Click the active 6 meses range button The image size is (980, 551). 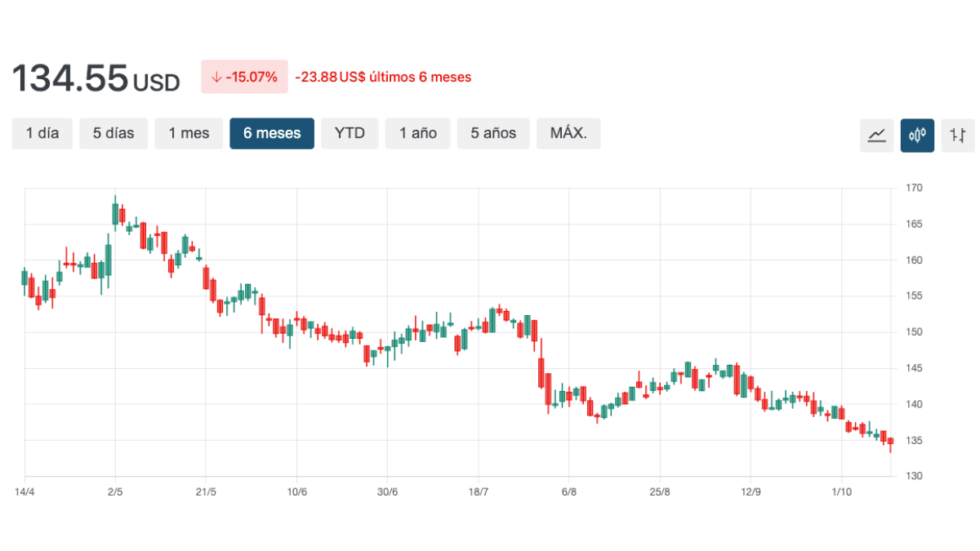coord(272,133)
